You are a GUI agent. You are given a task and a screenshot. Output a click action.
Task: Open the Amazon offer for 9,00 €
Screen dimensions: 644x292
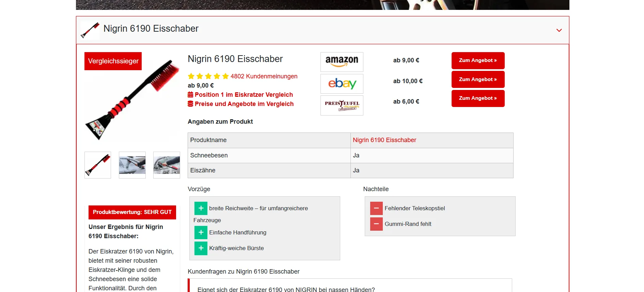coord(477,61)
